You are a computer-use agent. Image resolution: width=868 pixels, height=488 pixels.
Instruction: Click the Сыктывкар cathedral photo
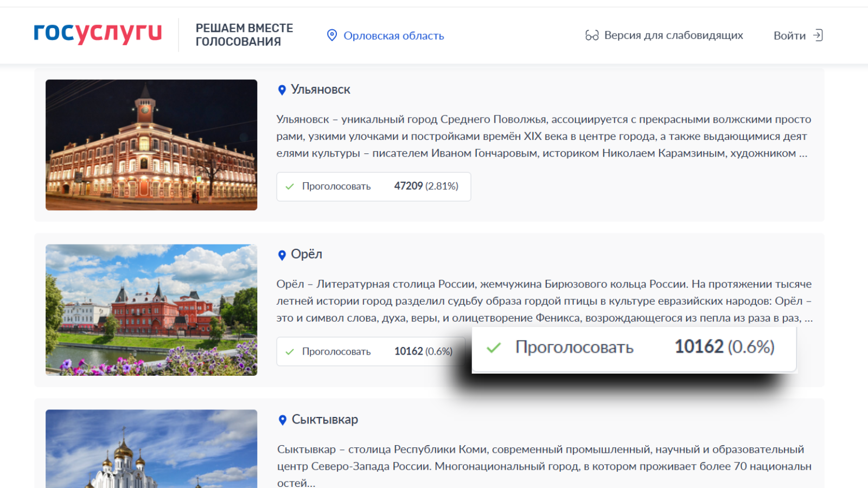point(151,449)
